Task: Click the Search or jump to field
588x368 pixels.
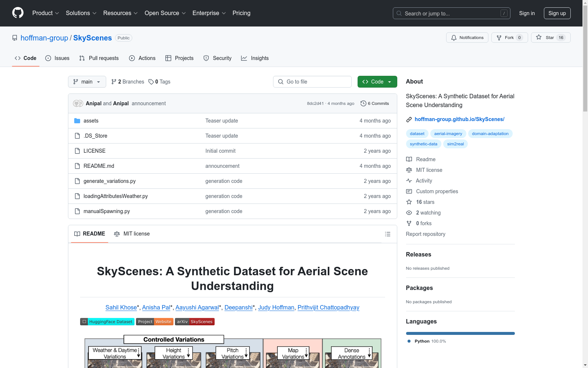Action: click(x=452, y=13)
